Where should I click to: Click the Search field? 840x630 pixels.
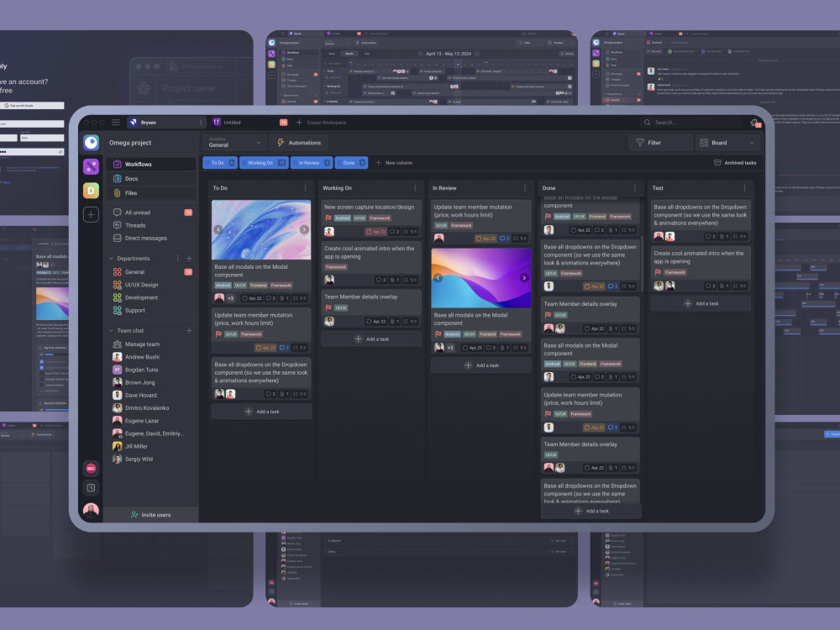tap(693, 122)
